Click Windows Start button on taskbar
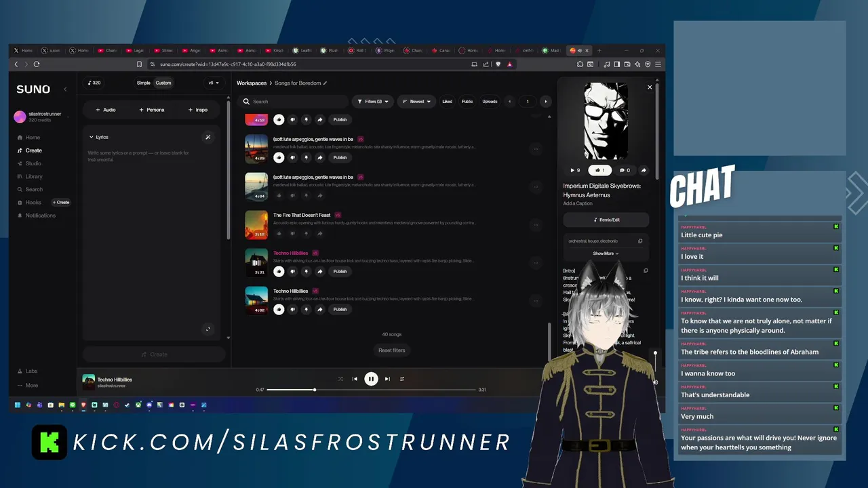 [18, 405]
